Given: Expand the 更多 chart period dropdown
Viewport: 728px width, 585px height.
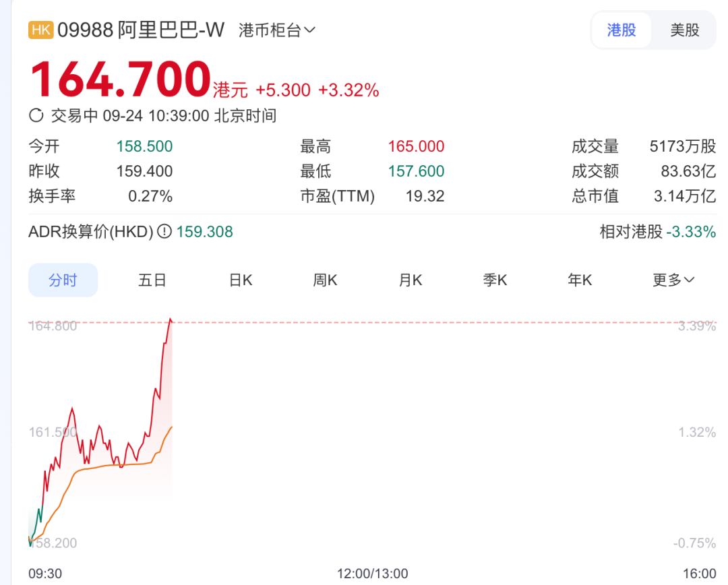Looking at the screenshot, I should coord(673,280).
